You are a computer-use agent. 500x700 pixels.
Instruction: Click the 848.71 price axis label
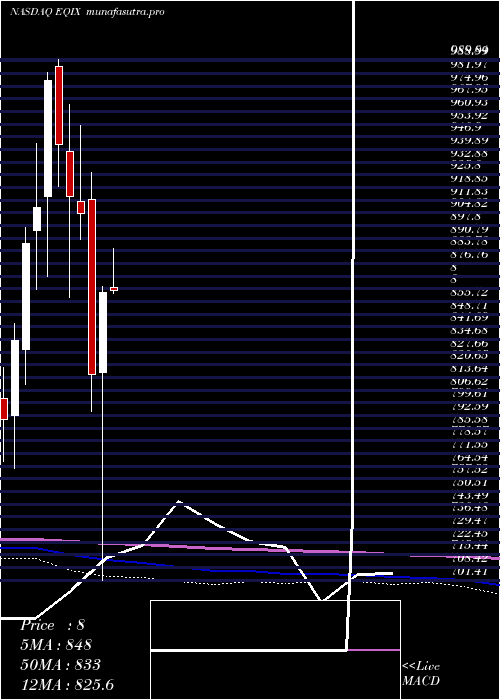469,306
